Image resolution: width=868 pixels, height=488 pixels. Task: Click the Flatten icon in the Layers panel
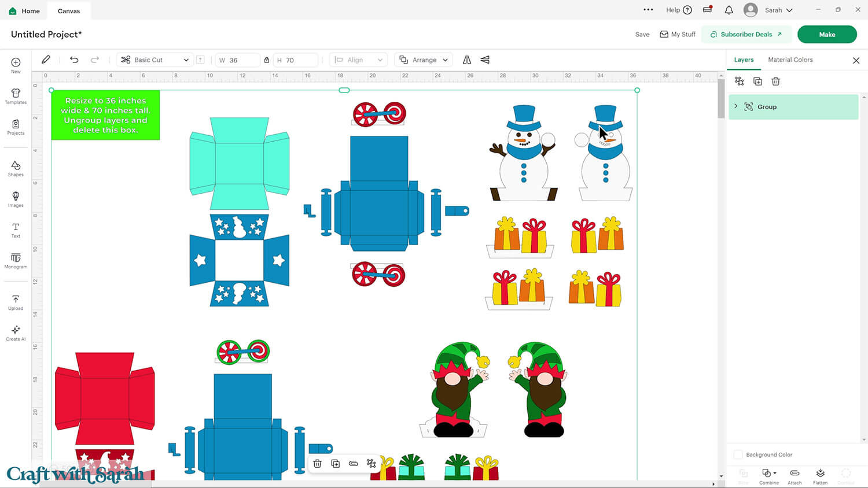pos(820,475)
